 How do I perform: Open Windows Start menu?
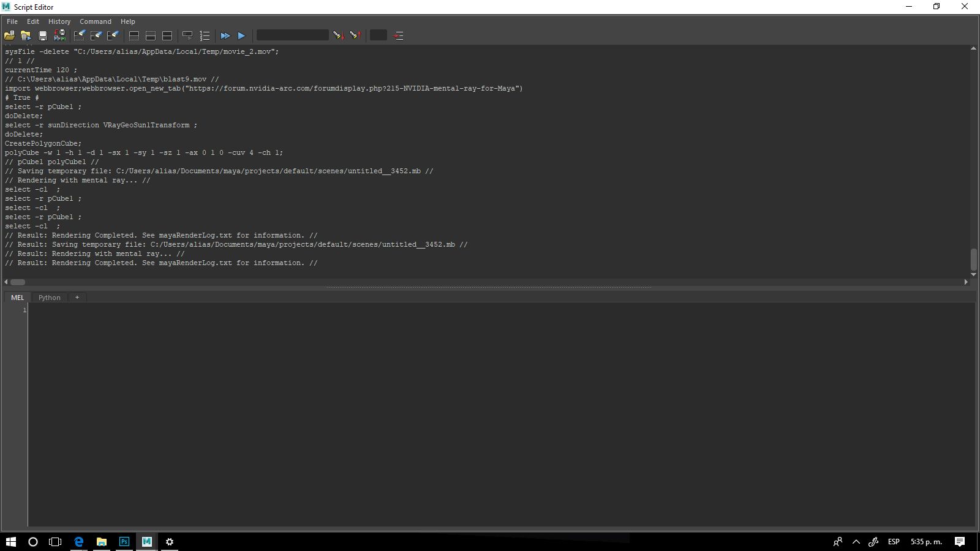(10, 541)
